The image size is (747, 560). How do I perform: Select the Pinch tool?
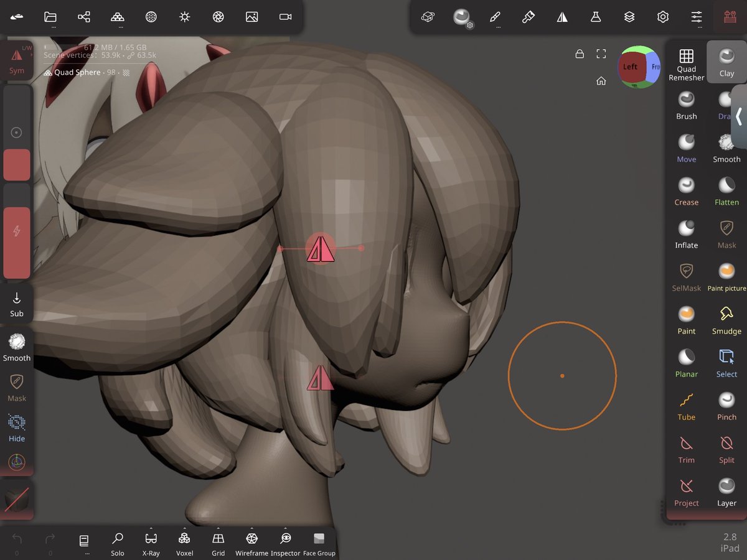pyautogui.click(x=726, y=406)
